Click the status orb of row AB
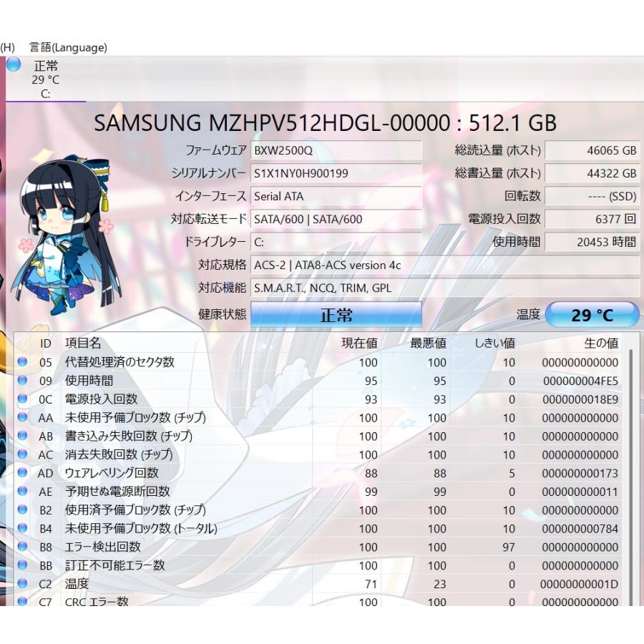Screen dimensions: 644x644 click(x=22, y=435)
